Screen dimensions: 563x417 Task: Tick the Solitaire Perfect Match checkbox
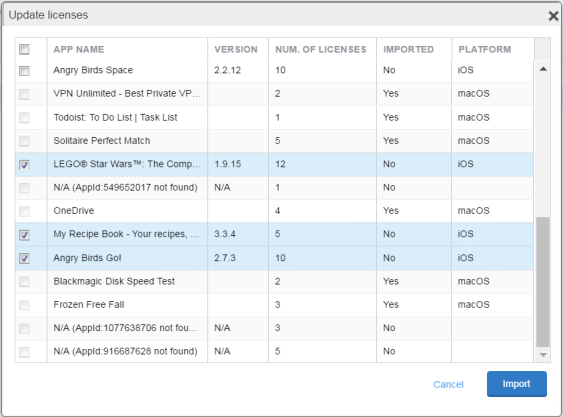tap(24, 141)
